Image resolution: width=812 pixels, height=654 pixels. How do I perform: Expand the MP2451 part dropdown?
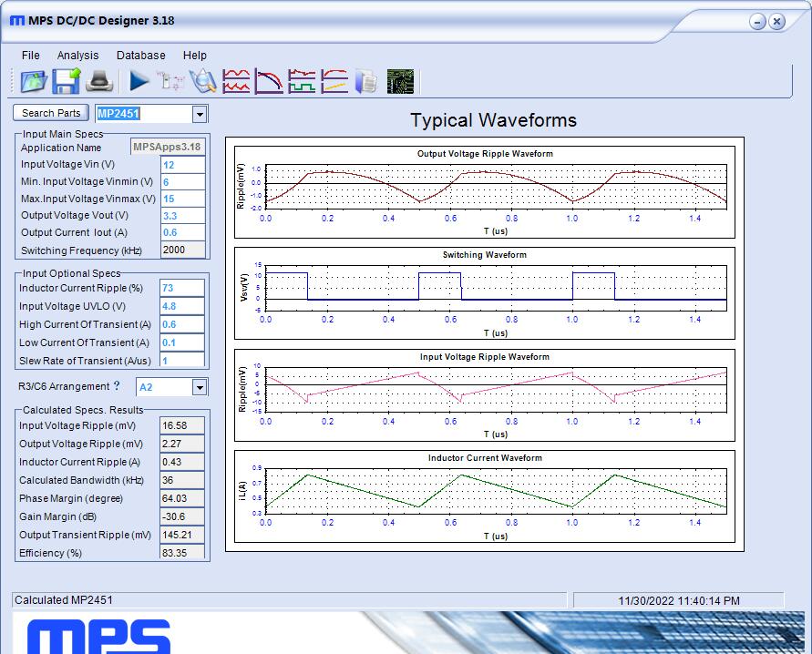pyautogui.click(x=199, y=113)
